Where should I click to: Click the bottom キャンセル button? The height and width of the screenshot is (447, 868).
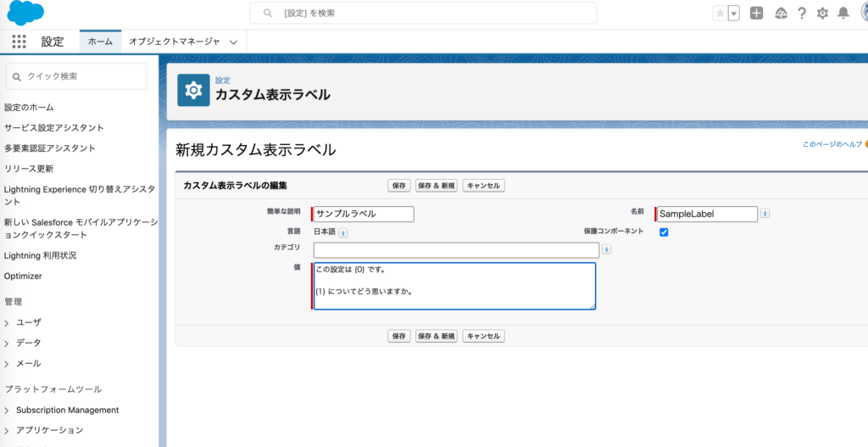coord(484,336)
